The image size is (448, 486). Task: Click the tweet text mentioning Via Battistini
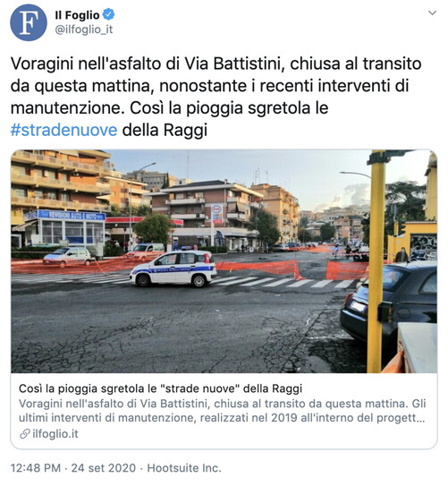point(216,97)
